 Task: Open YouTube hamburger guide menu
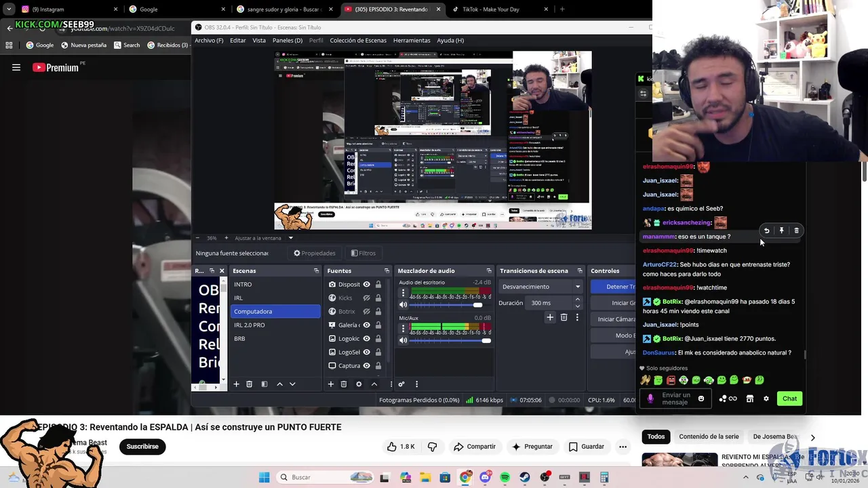pos(16,67)
